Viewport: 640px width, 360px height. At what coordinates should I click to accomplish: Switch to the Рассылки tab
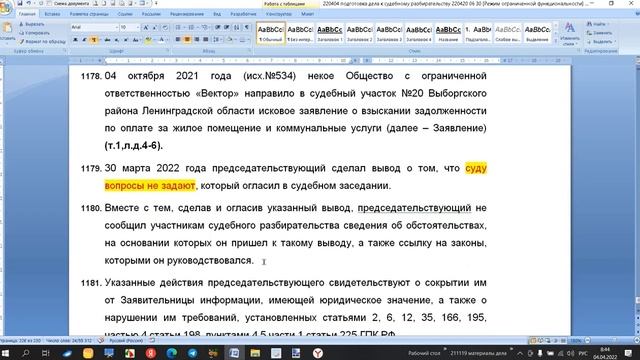151,14
